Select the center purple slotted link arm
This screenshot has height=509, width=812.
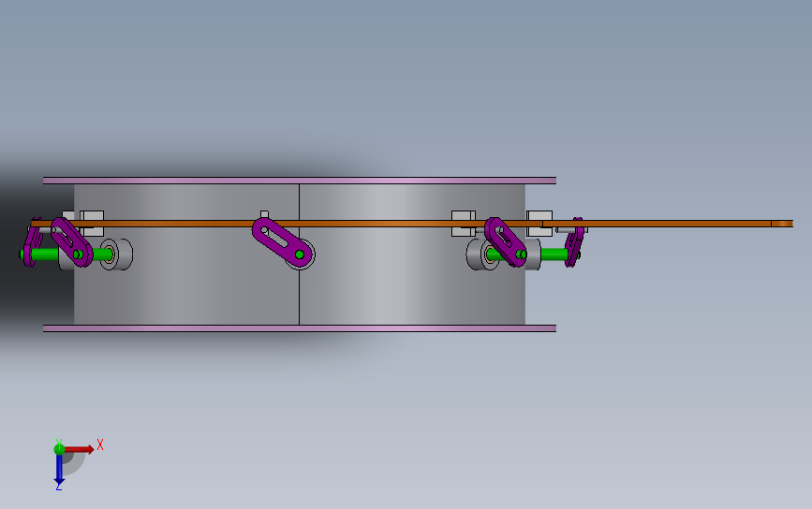click(282, 242)
